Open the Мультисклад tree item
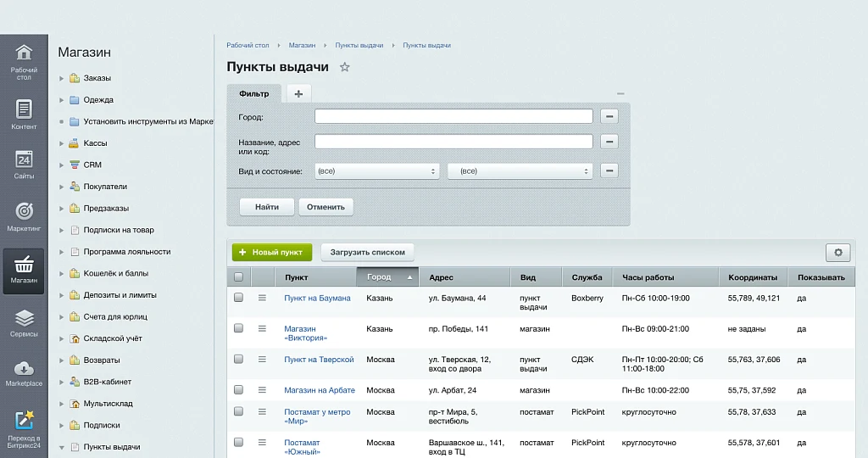868x458 pixels. pos(108,404)
